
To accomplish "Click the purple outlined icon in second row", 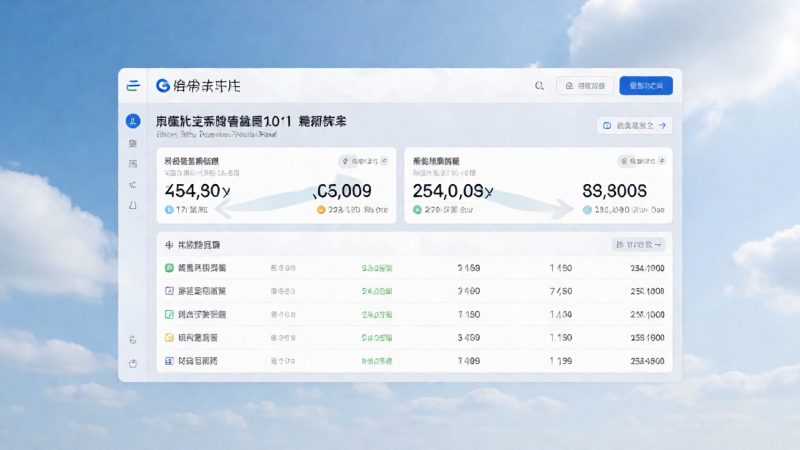I will [169, 291].
